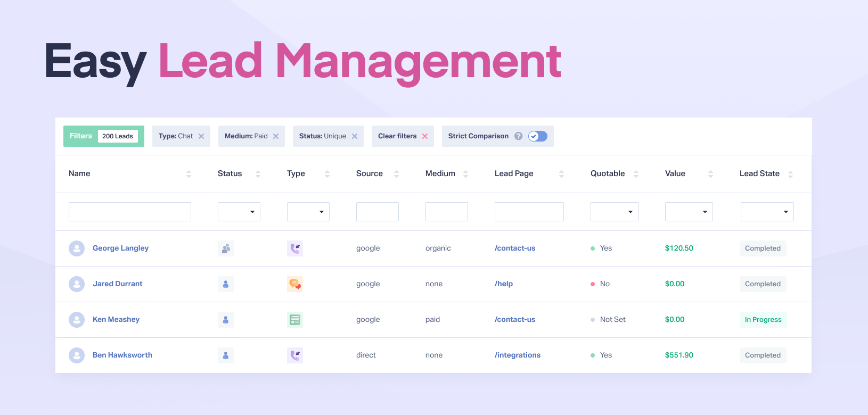Click the Filters 200 Leads button
The height and width of the screenshot is (415, 868).
pos(104,136)
